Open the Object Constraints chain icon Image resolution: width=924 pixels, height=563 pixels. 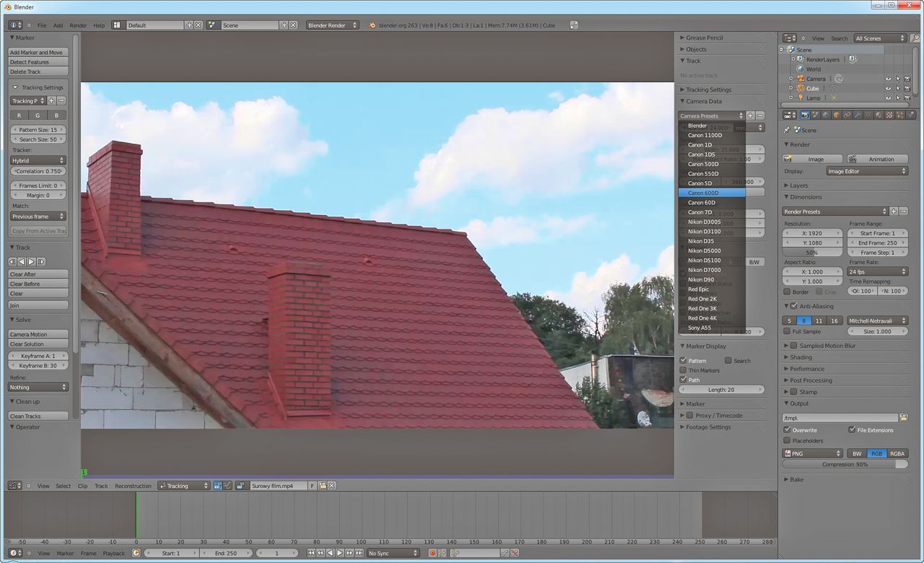tap(847, 115)
